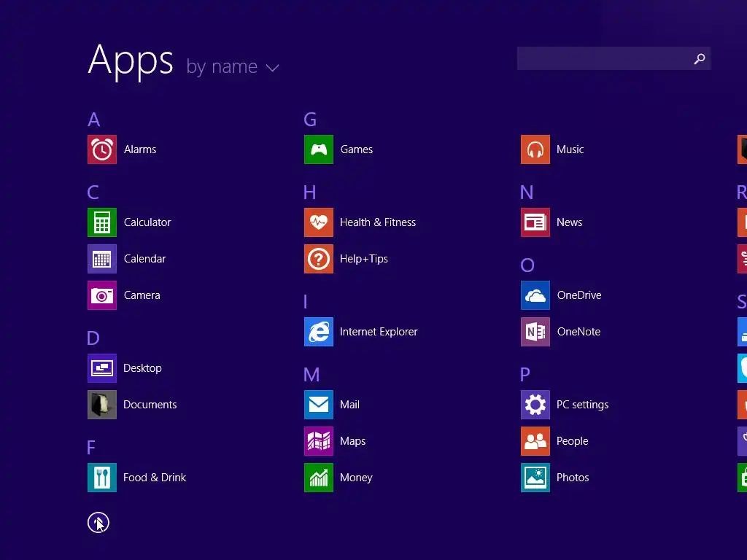Screen dimensions: 747x560
Task: Open PC settings gear icon
Action: [x=535, y=405]
